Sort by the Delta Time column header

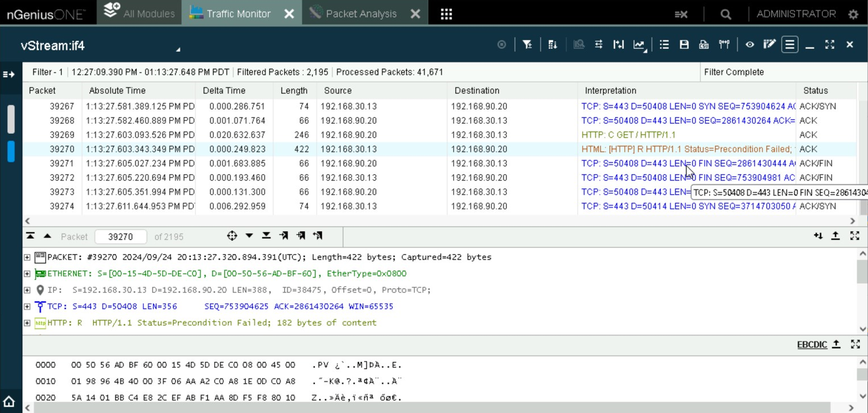[224, 91]
